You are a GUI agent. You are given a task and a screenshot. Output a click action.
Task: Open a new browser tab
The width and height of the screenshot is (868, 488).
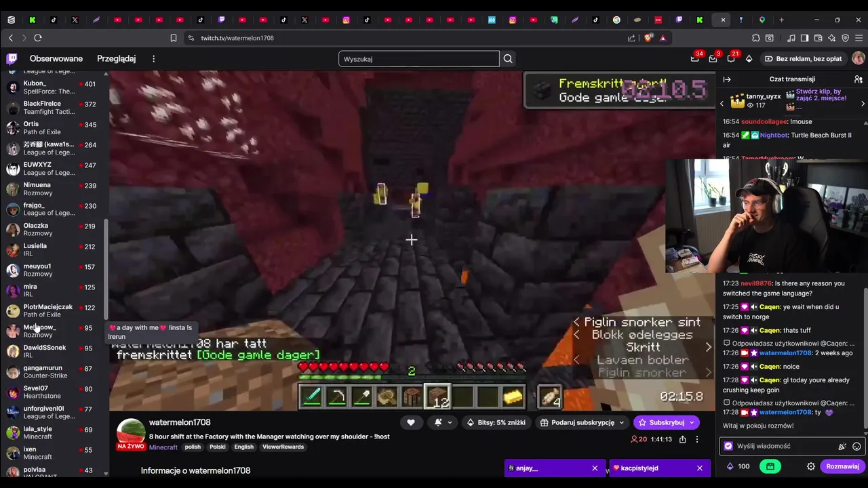(781, 20)
